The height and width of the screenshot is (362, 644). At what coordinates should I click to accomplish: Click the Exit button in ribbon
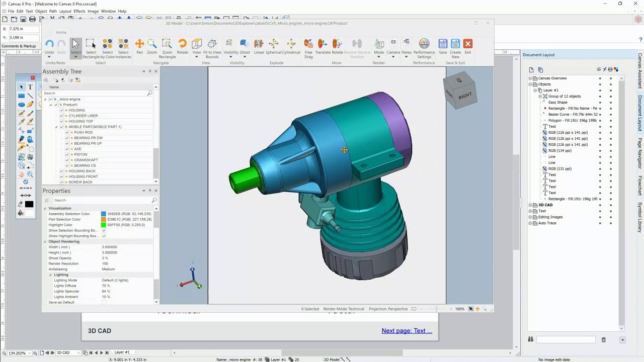[468, 45]
